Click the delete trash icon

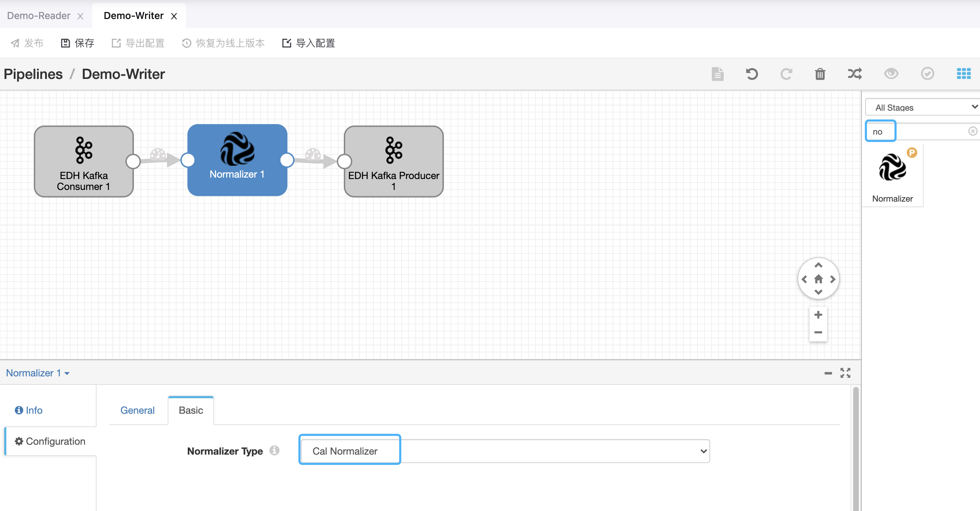coord(820,74)
